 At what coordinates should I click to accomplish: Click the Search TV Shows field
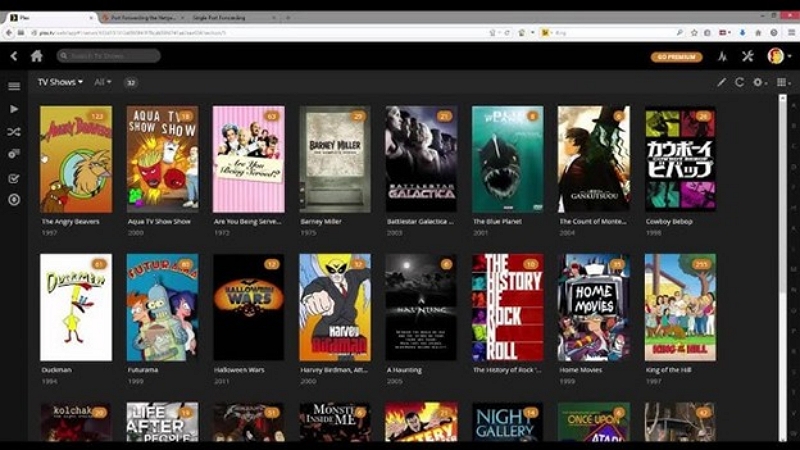(108, 56)
